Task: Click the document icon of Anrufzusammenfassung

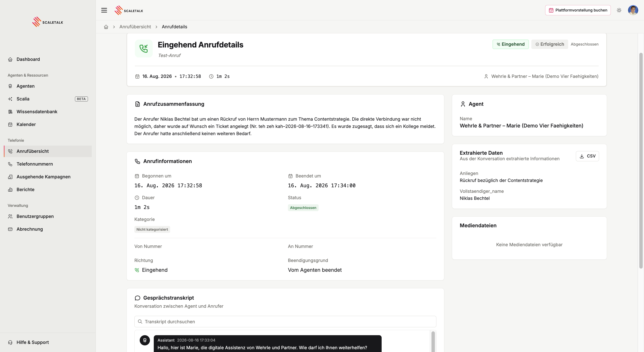Action: click(x=137, y=104)
